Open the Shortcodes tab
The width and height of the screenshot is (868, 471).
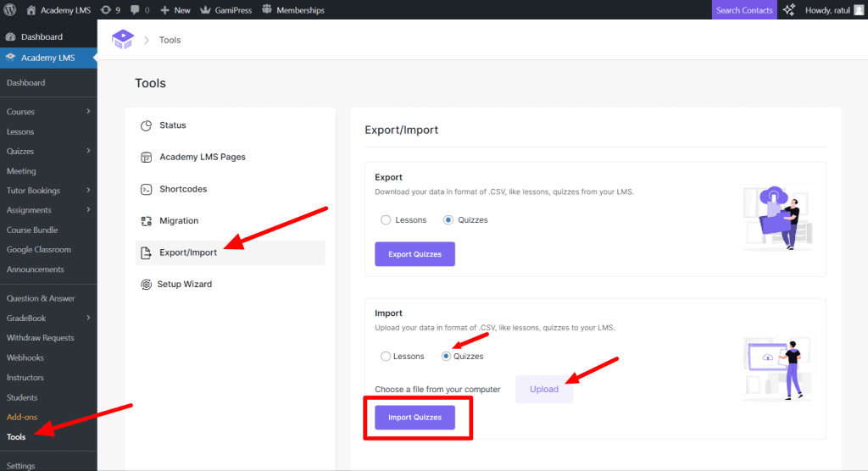tap(231, 189)
